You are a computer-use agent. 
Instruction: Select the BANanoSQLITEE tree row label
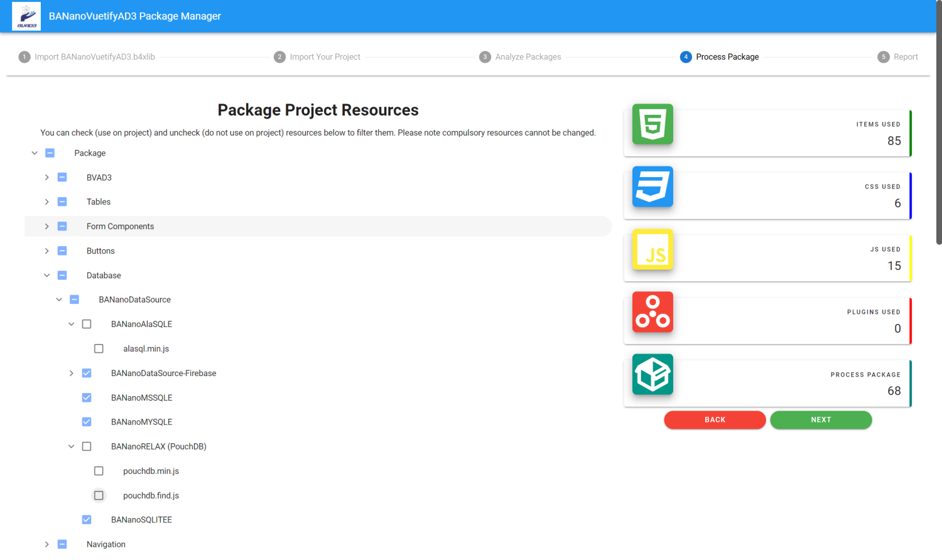pyautogui.click(x=141, y=520)
